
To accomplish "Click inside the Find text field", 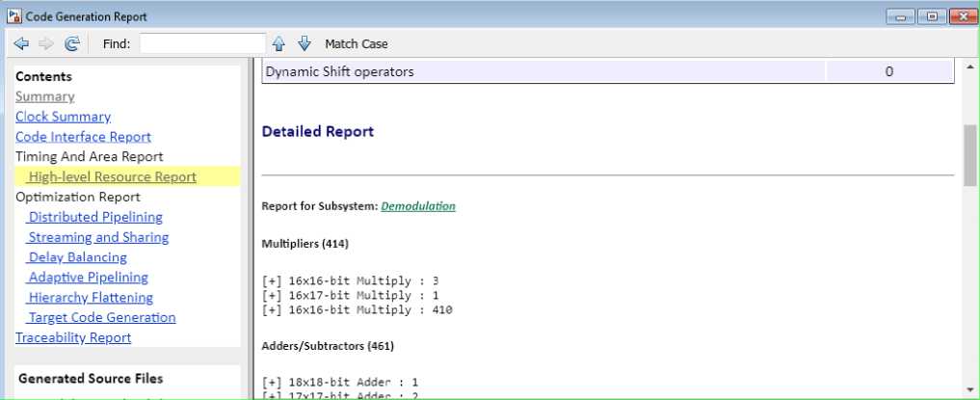I will (x=202, y=43).
